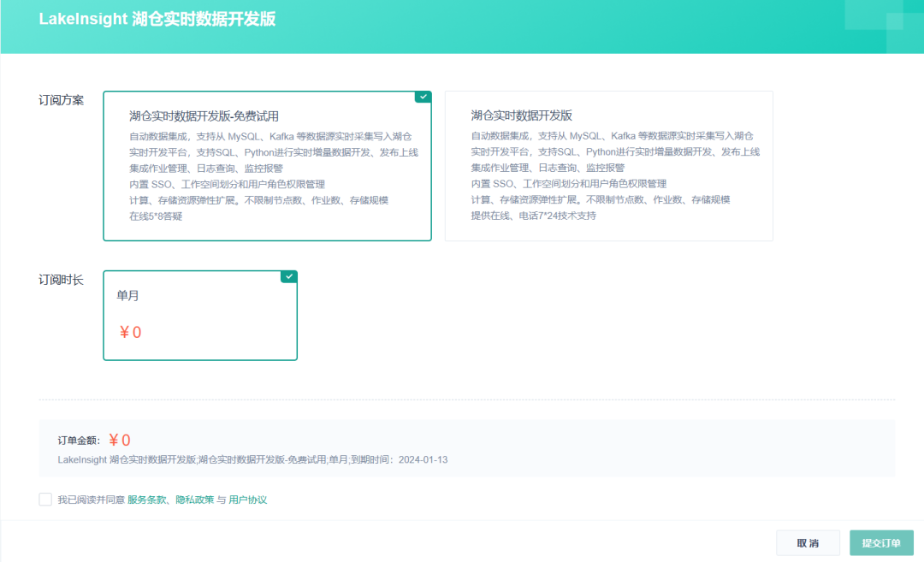Click the ￥0 price in the 单月 card
This screenshot has height=562, width=924.
[130, 332]
